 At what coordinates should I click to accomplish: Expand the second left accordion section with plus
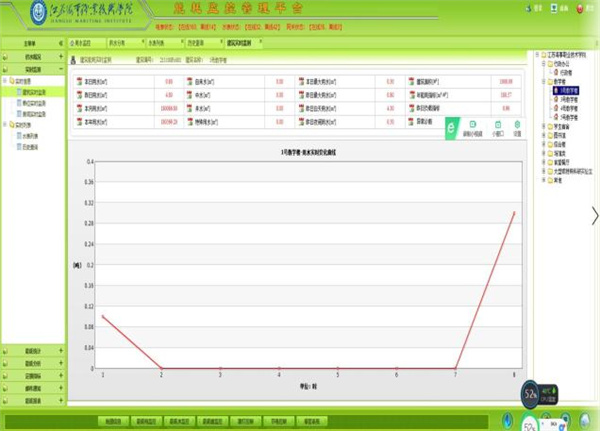[x=61, y=57]
